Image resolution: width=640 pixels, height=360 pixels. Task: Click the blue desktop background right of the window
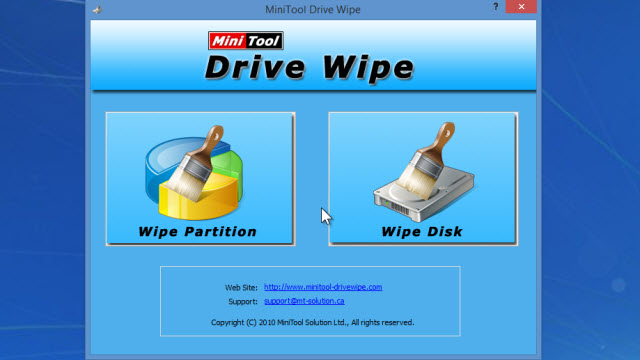coord(591,180)
